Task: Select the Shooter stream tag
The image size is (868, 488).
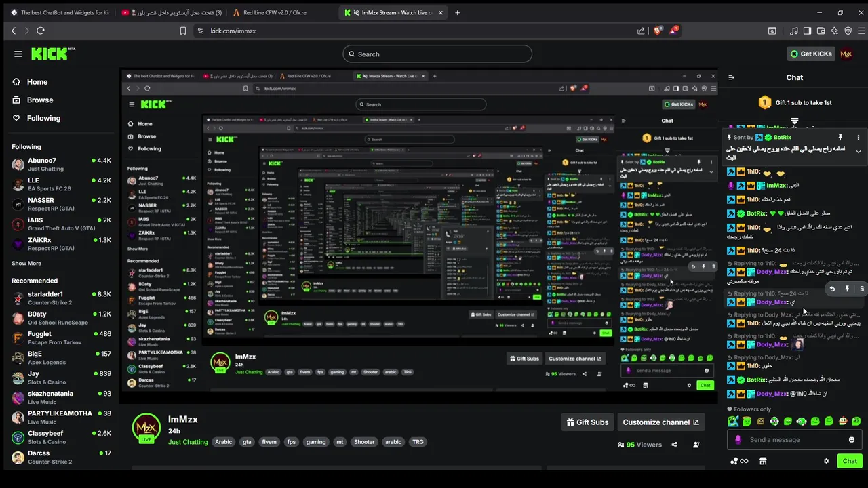Action: point(364,442)
